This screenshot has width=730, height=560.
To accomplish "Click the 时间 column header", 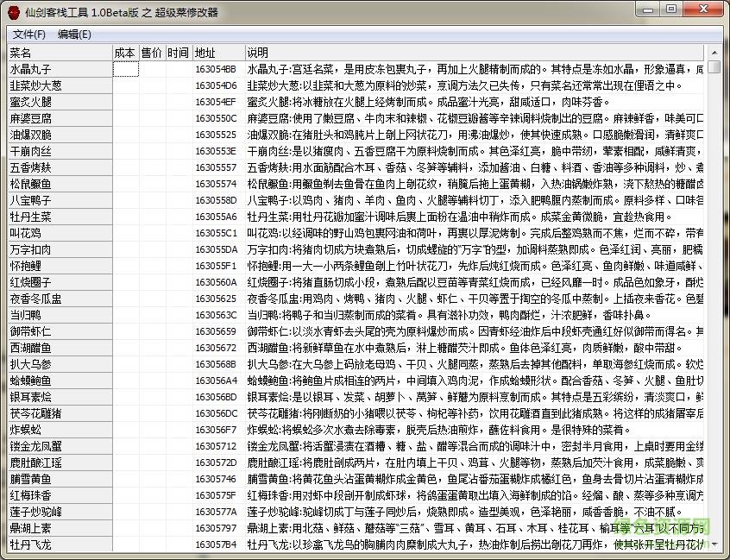I will 176,53.
